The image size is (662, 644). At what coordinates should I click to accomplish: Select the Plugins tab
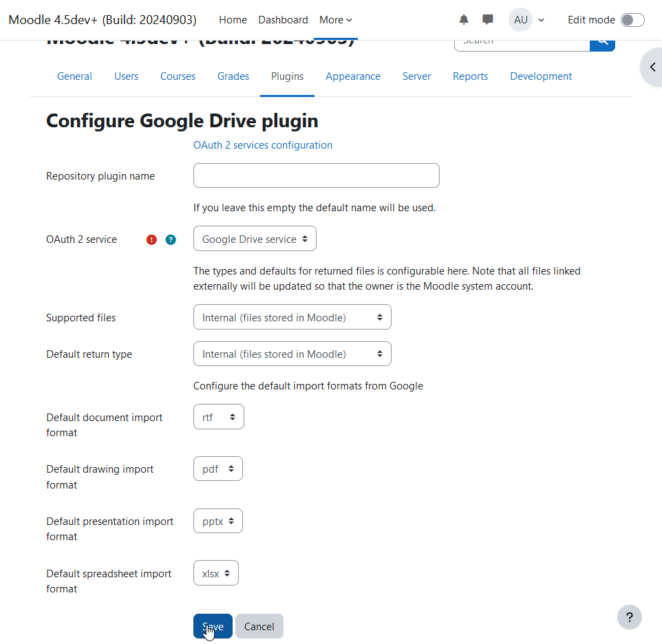tap(287, 76)
